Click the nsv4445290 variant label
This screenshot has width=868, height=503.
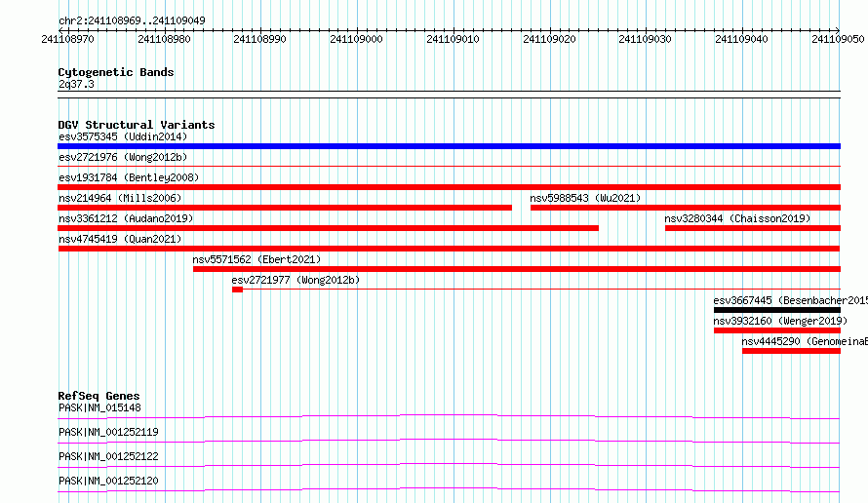(x=805, y=341)
